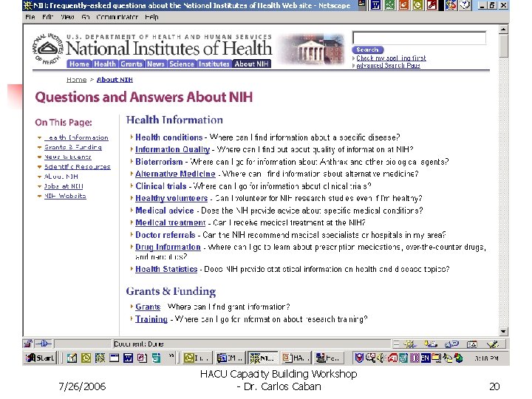Viewport: 532px width, 399px height.
Task: Select the Home tab in NIH navigation
Action: click(79, 64)
